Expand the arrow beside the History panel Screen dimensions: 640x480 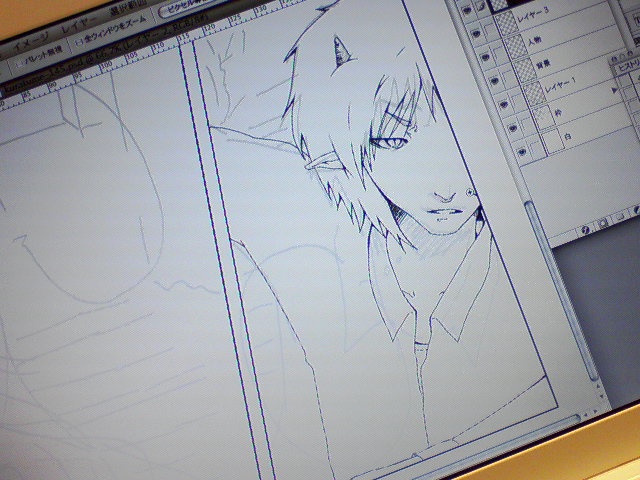point(614,90)
